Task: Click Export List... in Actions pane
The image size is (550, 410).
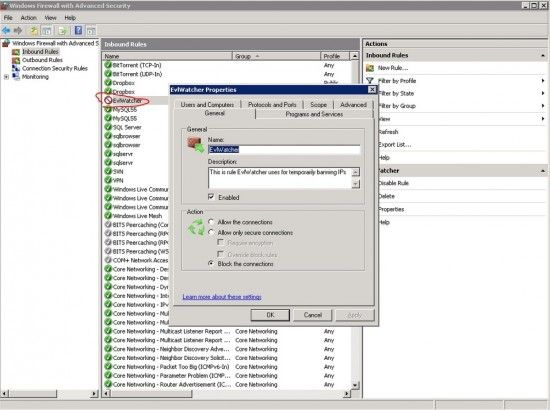Action: click(x=395, y=144)
